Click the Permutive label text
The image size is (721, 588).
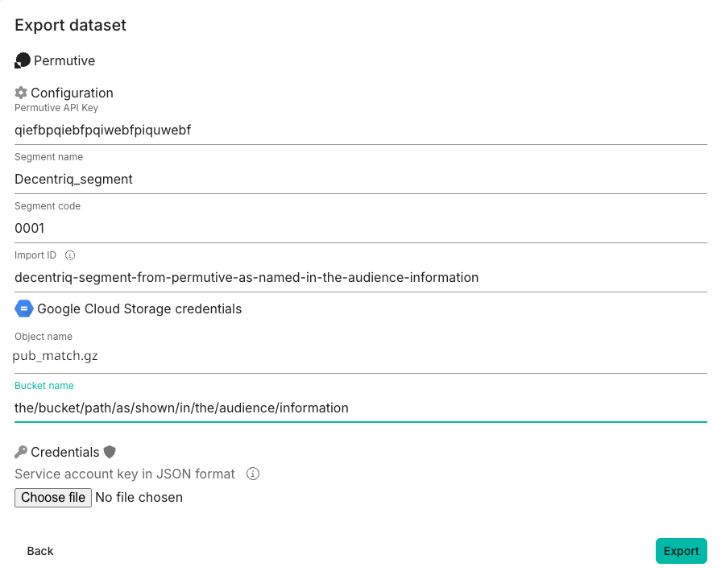pyautogui.click(x=64, y=60)
